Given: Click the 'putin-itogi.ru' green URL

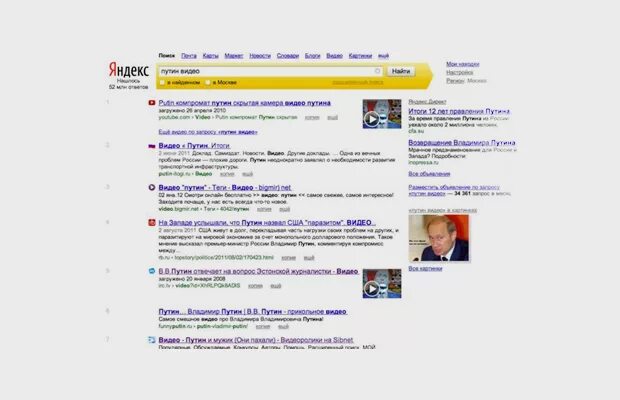Looking at the screenshot, I should pyautogui.click(x=175, y=174).
